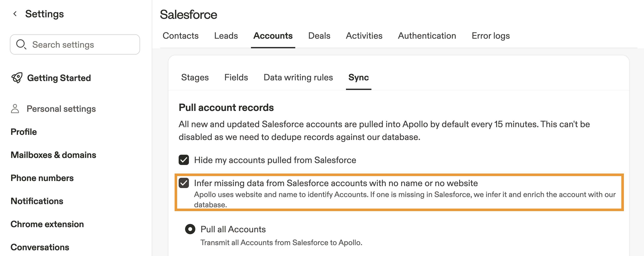Viewport: 644px width, 256px height.
Task: Open Chrome extension settings
Action: tap(47, 224)
